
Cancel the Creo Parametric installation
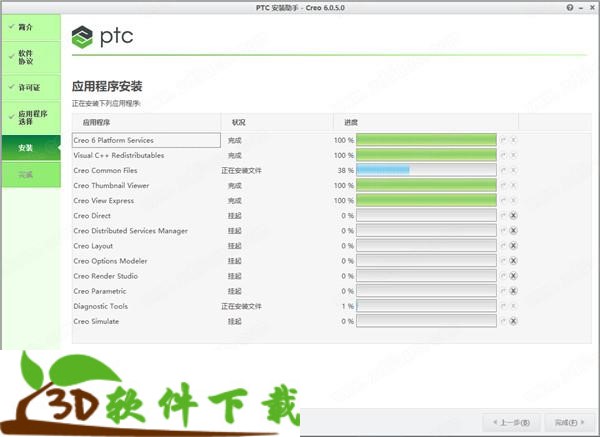514,291
